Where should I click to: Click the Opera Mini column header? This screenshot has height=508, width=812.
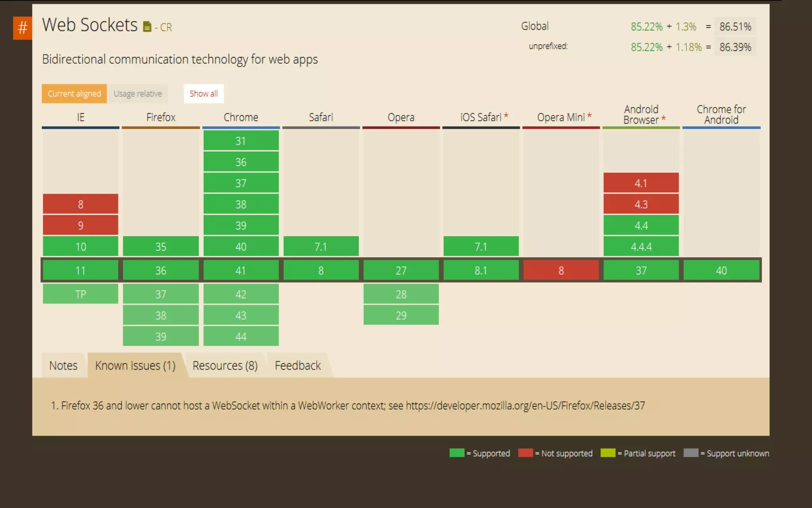[x=561, y=117]
